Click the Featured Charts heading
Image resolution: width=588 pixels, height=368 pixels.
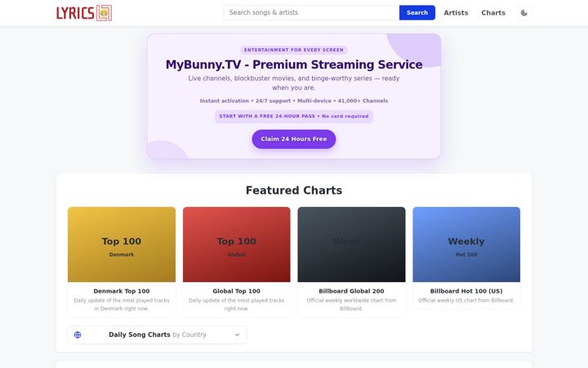[294, 191]
